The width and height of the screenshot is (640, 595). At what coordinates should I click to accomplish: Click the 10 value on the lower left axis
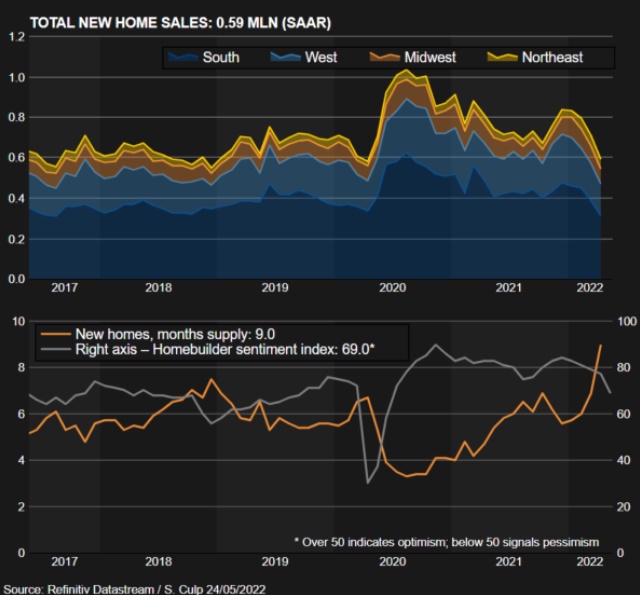[17, 321]
